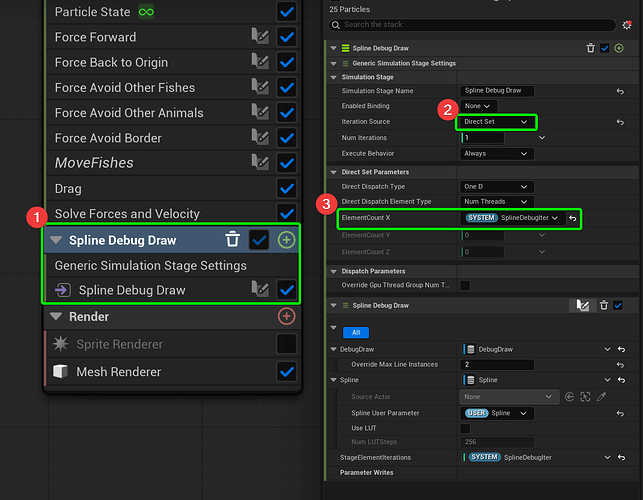
Task: Select the MoveFishes module row
Action: (171, 163)
